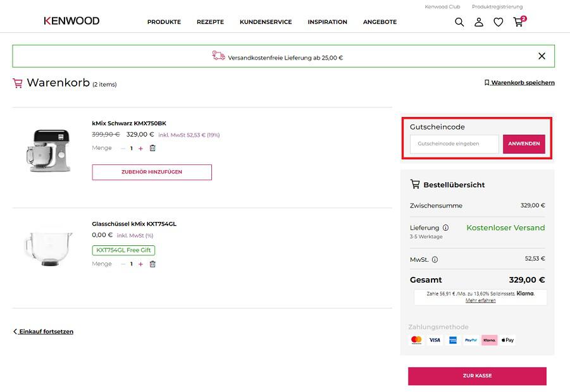Click the Kostenloser Versand text
The height and width of the screenshot is (392, 570).
click(x=505, y=228)
